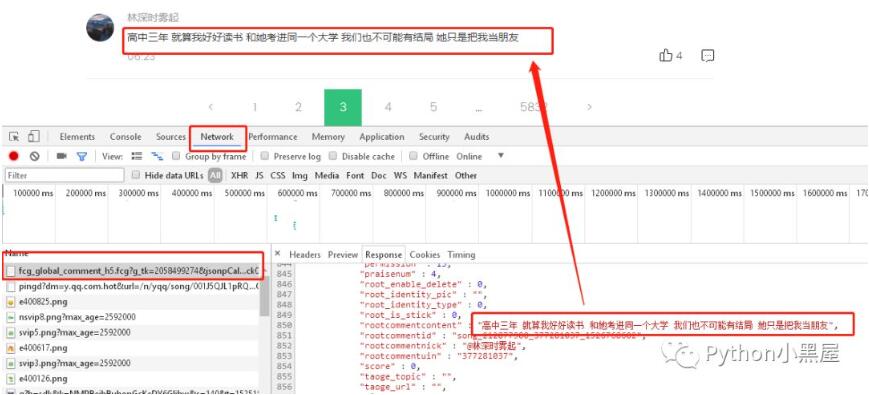Go to the Performance tab
Screen dimensions: 869x395
click(273, 137)
